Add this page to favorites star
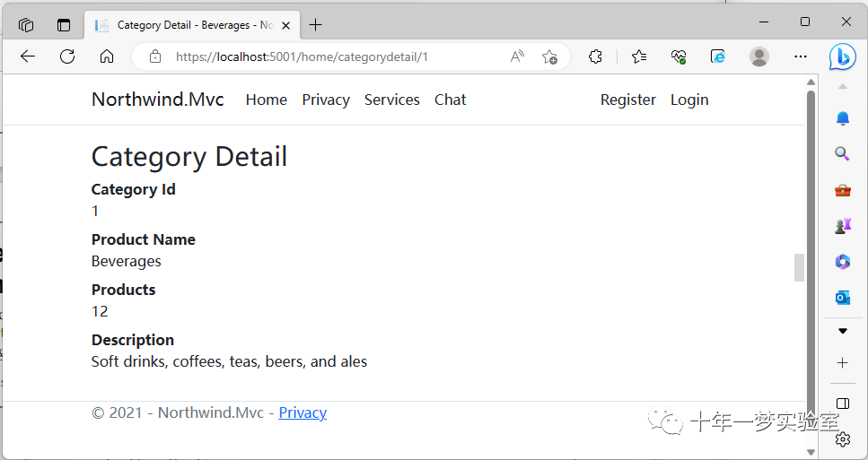The image size is (868, 460). pos(549,56)
